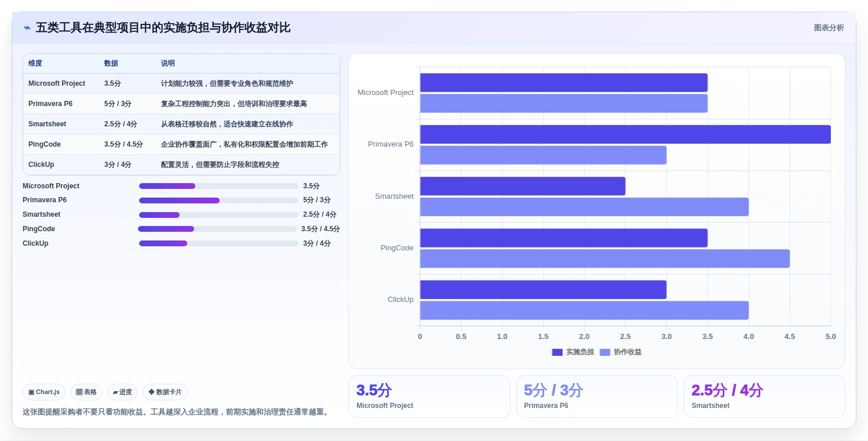Image resolution: width=868 pixels, height=441 pixels.
Task: Click description 复杂工程控制能力突出，但培训和治理要求最高
Action: (x=234, y=104)
